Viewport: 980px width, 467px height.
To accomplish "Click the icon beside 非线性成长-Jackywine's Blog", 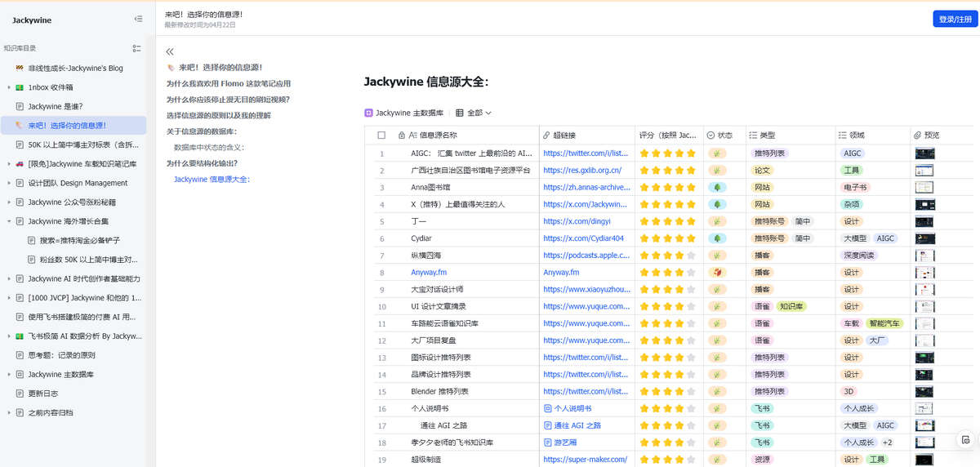I will click(x=20, y=68).
